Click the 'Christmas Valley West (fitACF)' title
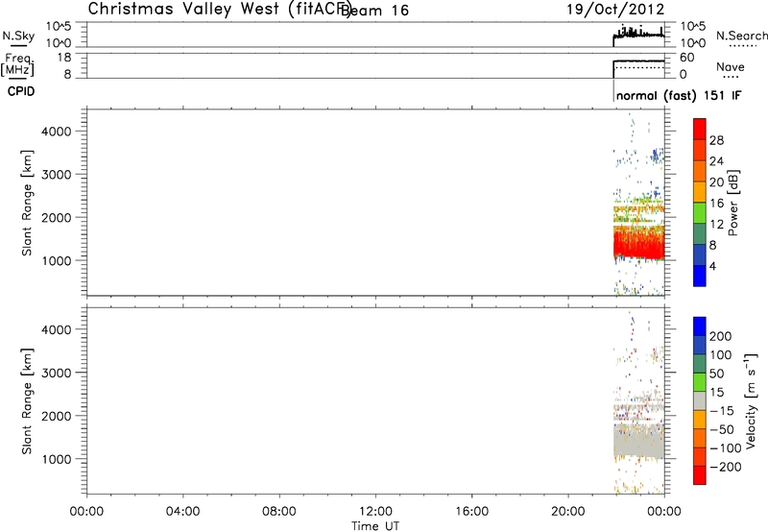The image size is (768, 532). pyautogui.click(x=220, y=10)
